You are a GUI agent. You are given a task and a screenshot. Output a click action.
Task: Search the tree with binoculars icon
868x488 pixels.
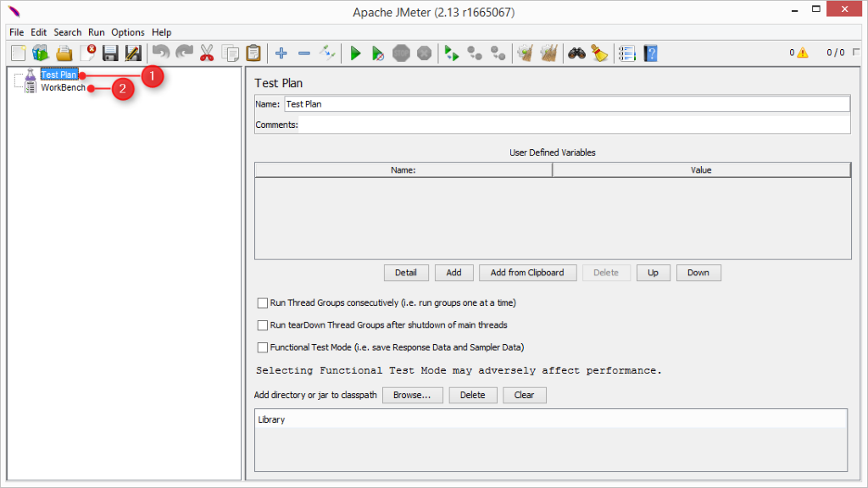(576, 53)
